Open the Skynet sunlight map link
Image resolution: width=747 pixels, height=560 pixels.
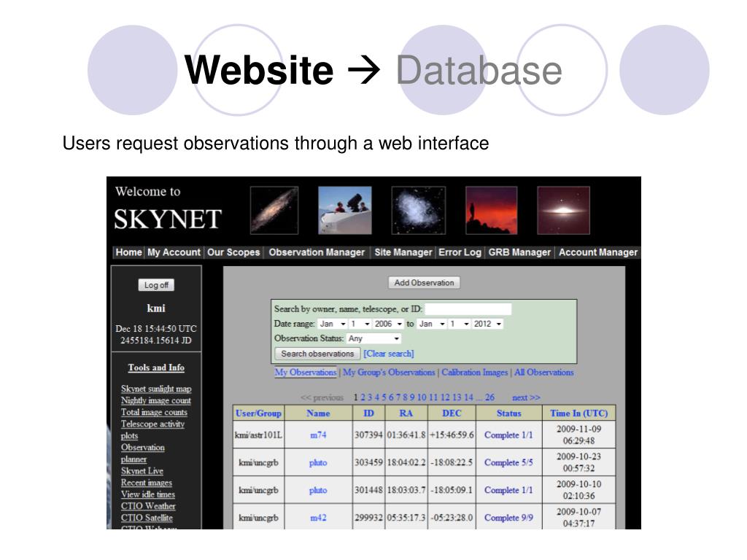156,389
